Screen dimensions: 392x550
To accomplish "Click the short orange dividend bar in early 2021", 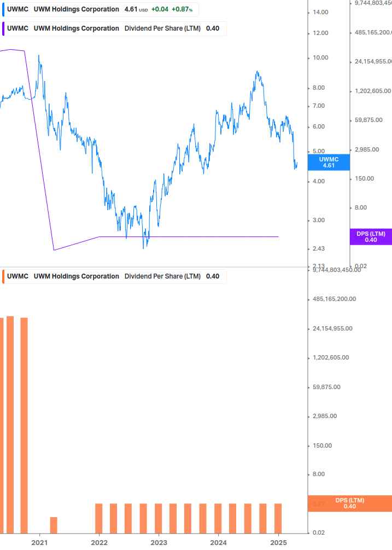I will (54, 525).
